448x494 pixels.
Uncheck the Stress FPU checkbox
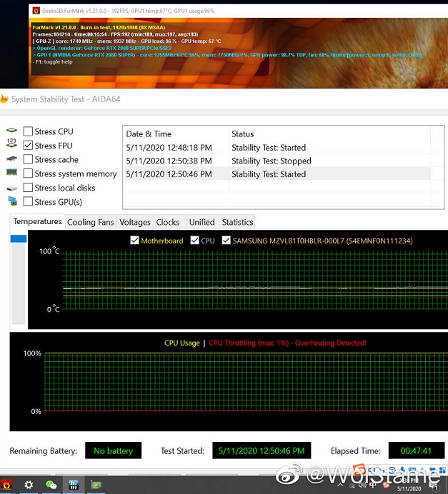28,145
